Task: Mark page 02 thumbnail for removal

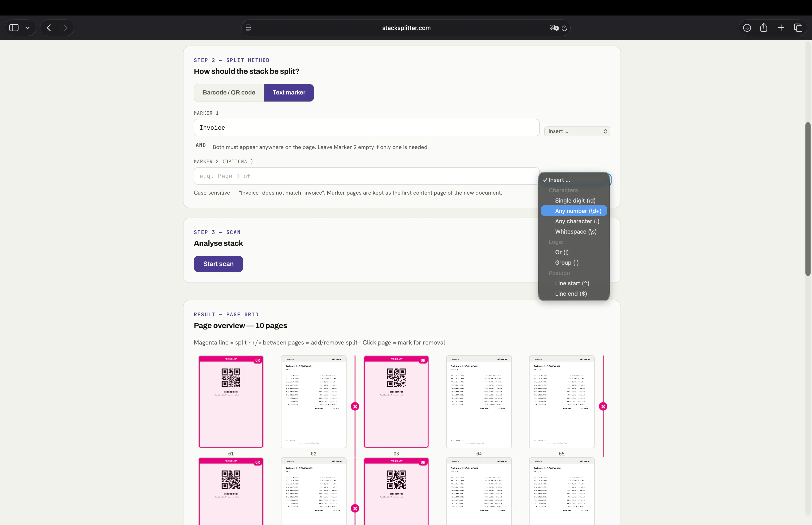Action: pyautogui.click(x=313, y=402)
